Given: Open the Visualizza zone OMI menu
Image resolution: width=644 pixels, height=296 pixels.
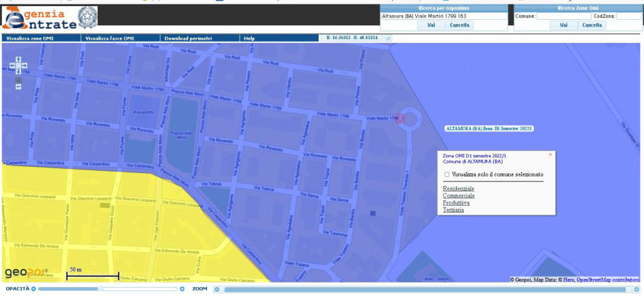Looking at the screenshot, I should coord(30,38).
